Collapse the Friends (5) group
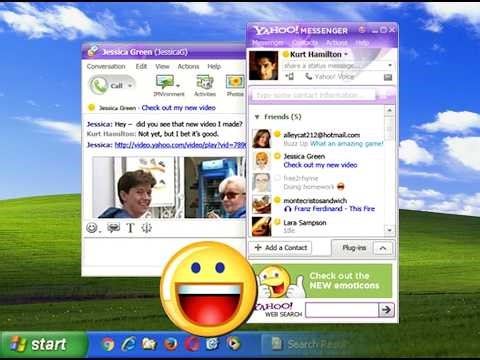The image size is (480, 360). pos(257,117)
